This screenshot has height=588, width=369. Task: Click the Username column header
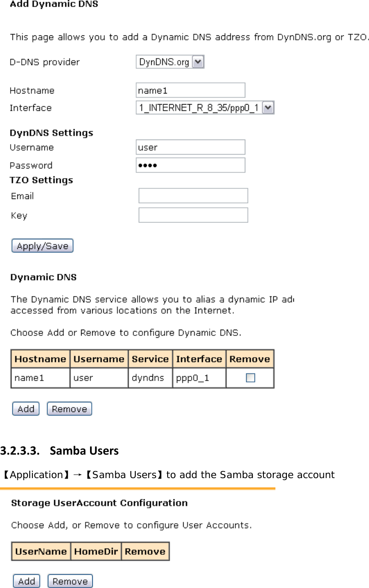pyautogui.click(x=99, y=358)
